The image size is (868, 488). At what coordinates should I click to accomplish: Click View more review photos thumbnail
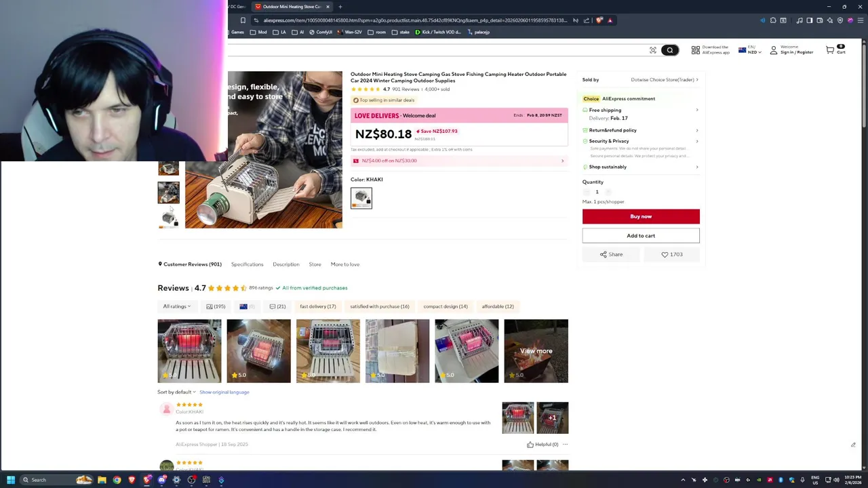[x=536, y=351]
